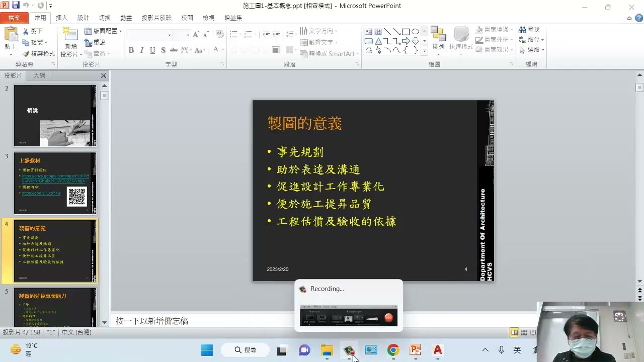Apply Bold formatting (B)
Screen dimensions: 644x362
(131, 50)
